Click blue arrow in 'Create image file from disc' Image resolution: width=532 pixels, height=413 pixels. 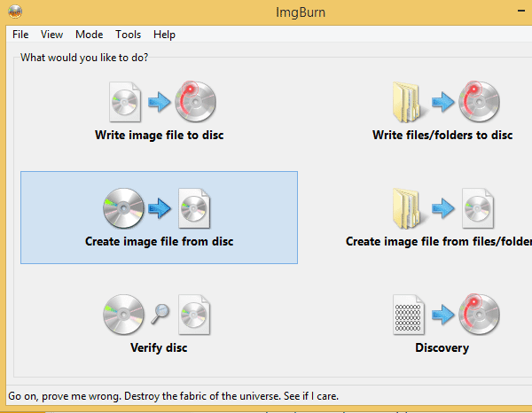(x=159, y=208)
